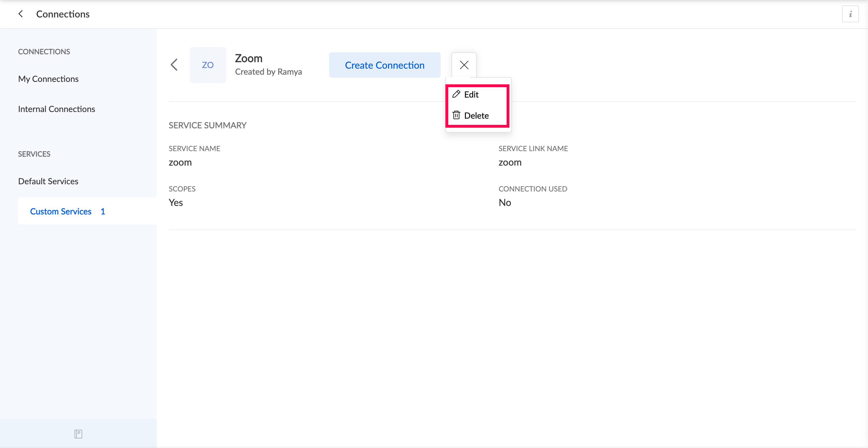Click the ZO service logo tile
The image size is (868, 448).
[x=208, y=65]
